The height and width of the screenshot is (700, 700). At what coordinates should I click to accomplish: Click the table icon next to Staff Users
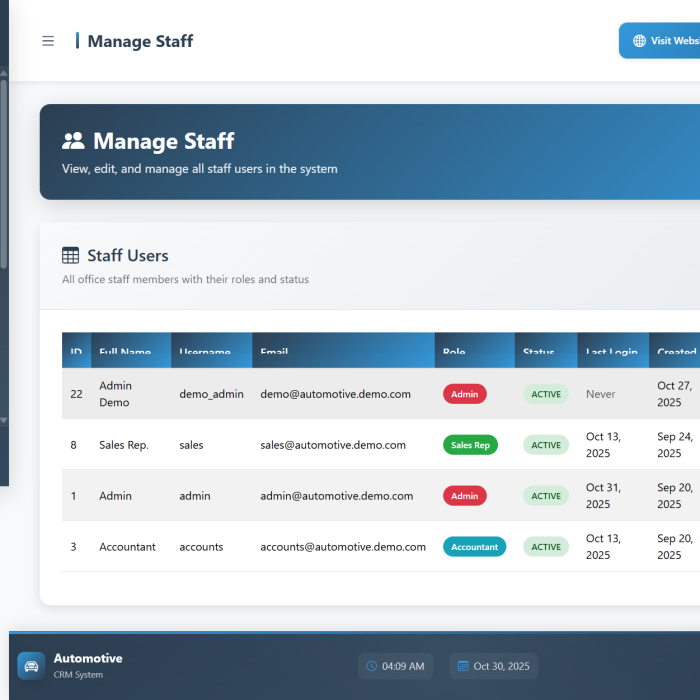point(71,256)
